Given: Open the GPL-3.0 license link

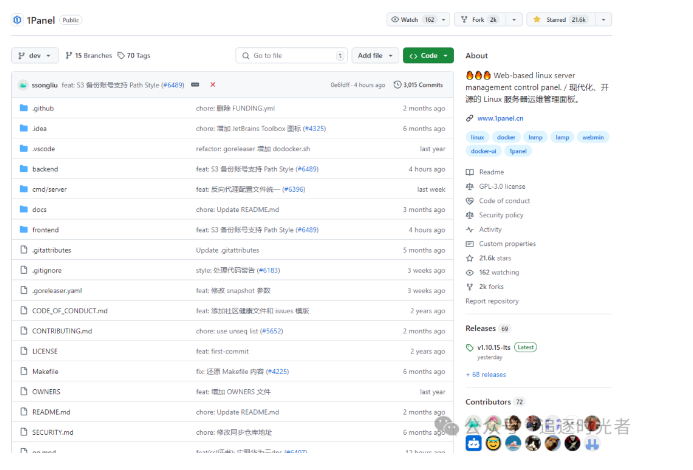Looking at the screenshot, I should [502, 187].
